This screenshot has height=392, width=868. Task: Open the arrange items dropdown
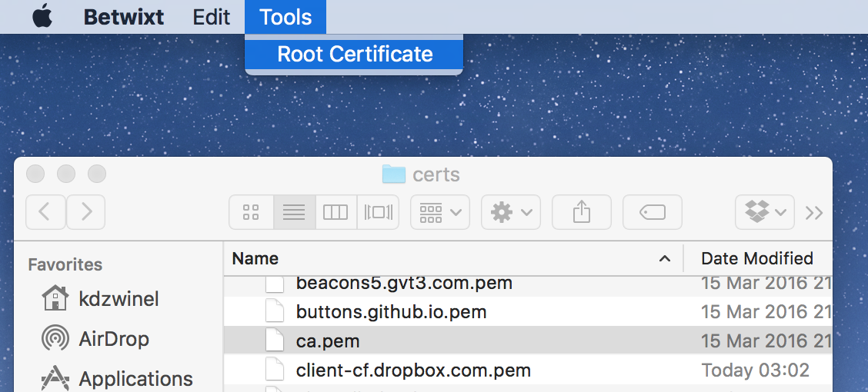pyautogui.click(x=440, y=212)
